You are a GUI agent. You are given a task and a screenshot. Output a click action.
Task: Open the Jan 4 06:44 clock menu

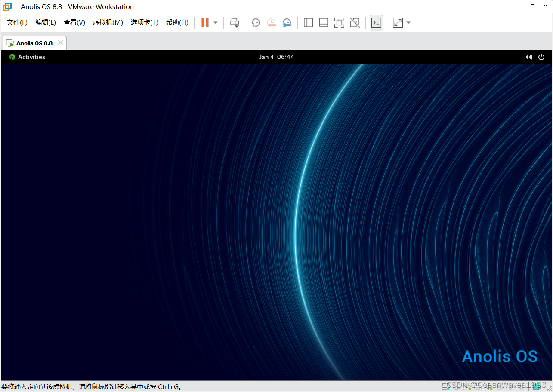point(277,57)
